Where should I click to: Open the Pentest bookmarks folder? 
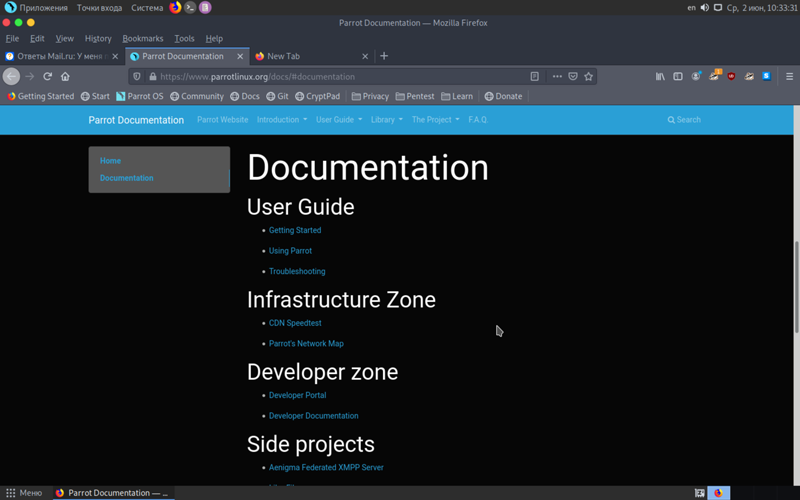(x=415, y=96)
